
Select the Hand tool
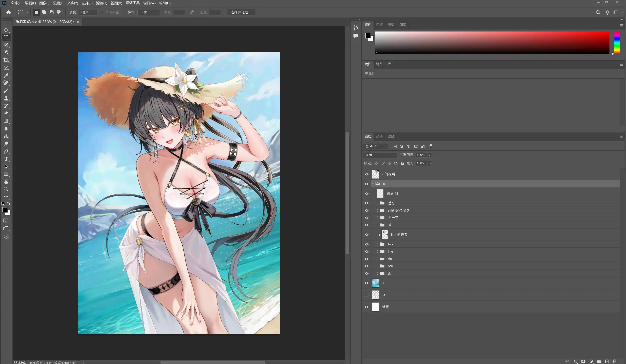click(x=6, y=182)
